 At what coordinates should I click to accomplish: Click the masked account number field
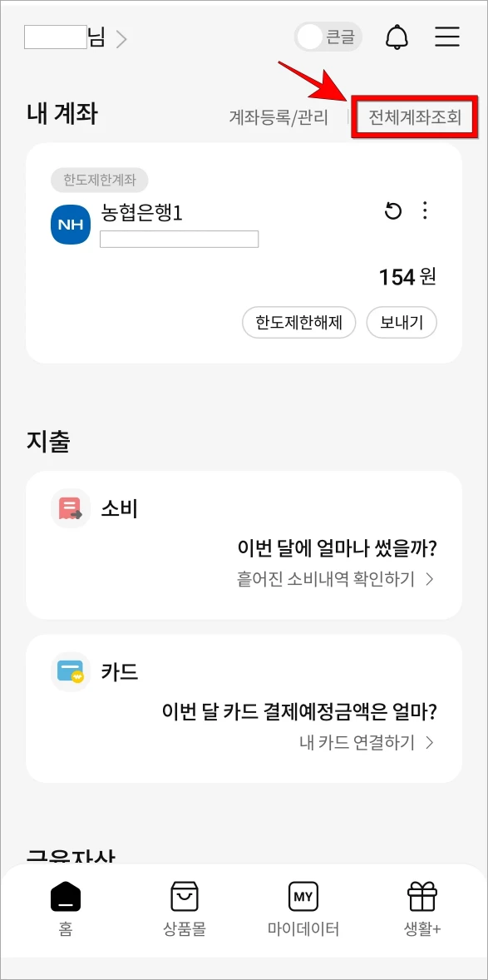pyautogui.click(x=180, y=240)
